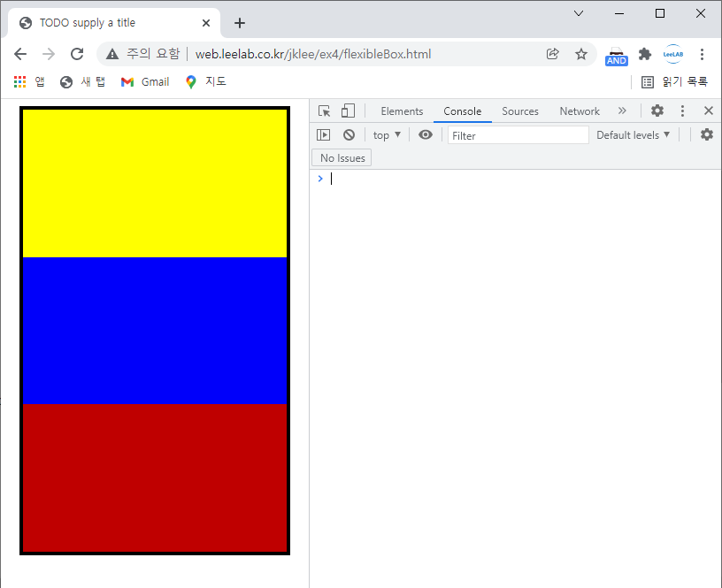The height and width of the screenshot is (588, 722).
Task: Open the 읽기 목록 reading list
Action: (x=674, y=82)
